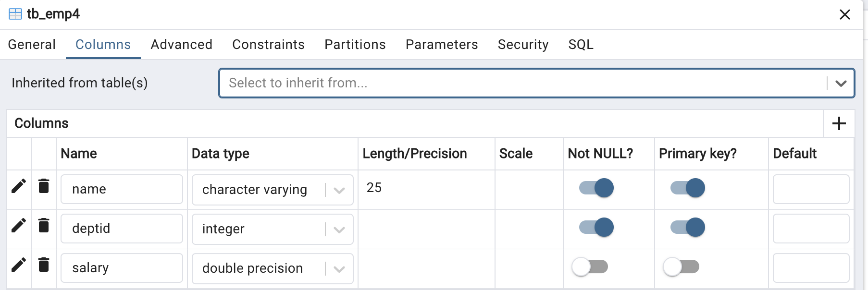Click the tb_emp4 table icon

15,14
